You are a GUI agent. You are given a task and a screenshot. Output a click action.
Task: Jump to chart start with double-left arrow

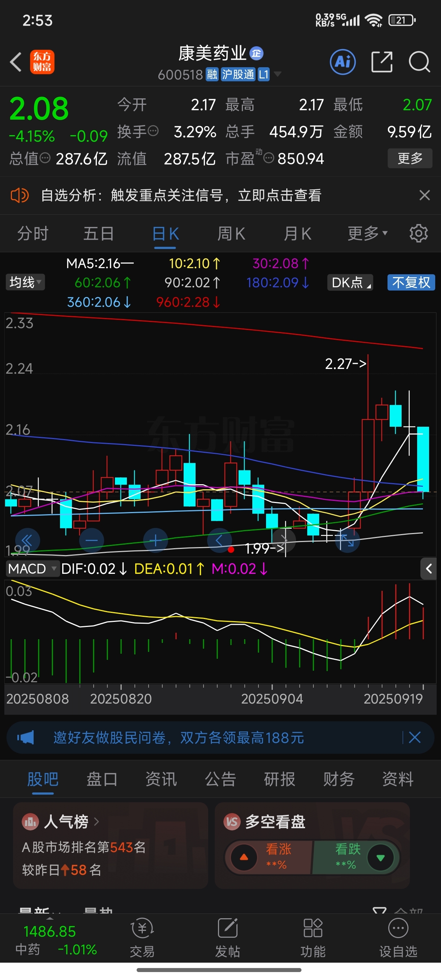[x=27, y=540]
